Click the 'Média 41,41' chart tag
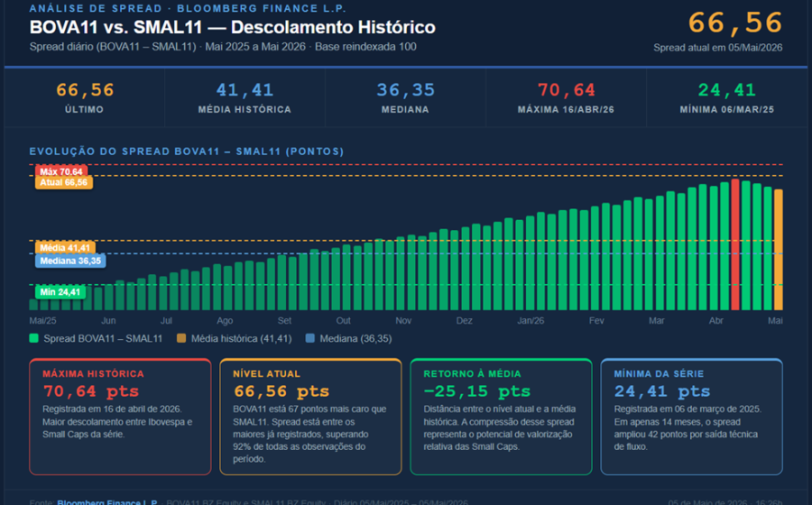Image resolution: width=812 pixels, height=505 pixels. (x=65, y=248)
